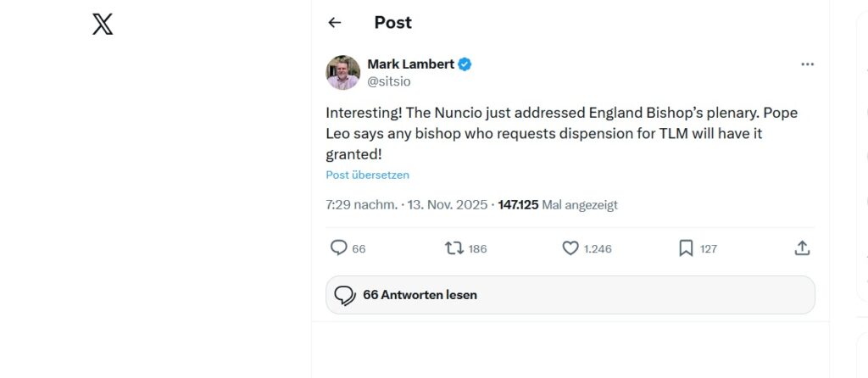Click the reply speech bubble icon
868x378 pixels.
(338, 248)
